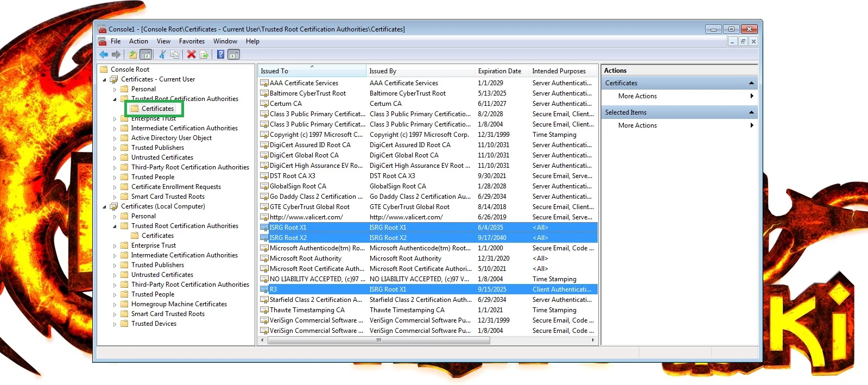This screenshot has height=385, width=868.
Task: Sort by the Expiration Date column header
Action: (x=502, y=71)
